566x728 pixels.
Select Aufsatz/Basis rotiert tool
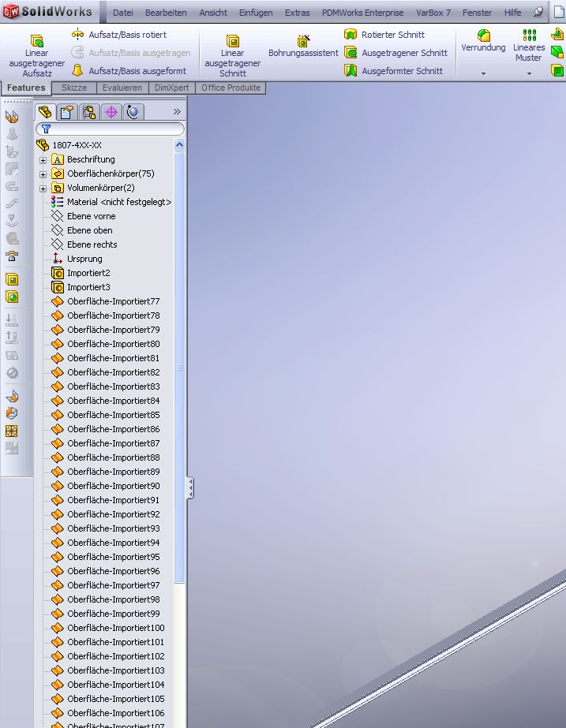click(119, 35)
